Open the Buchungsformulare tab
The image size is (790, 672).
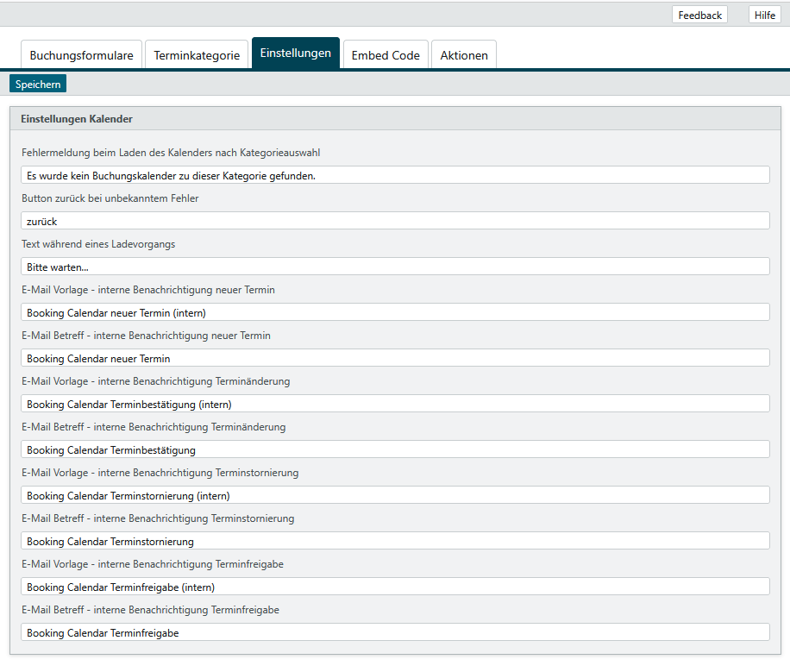coord(81,55)
